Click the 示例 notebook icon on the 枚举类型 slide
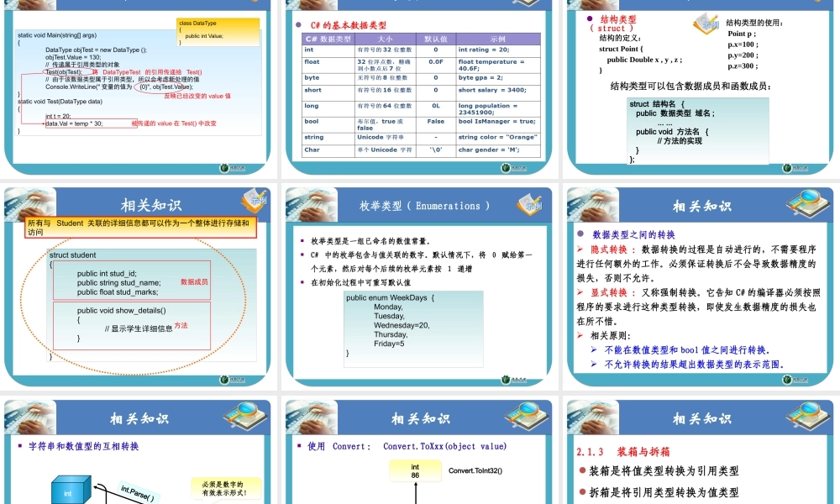The image size is (840, 504). click(529, 205)
